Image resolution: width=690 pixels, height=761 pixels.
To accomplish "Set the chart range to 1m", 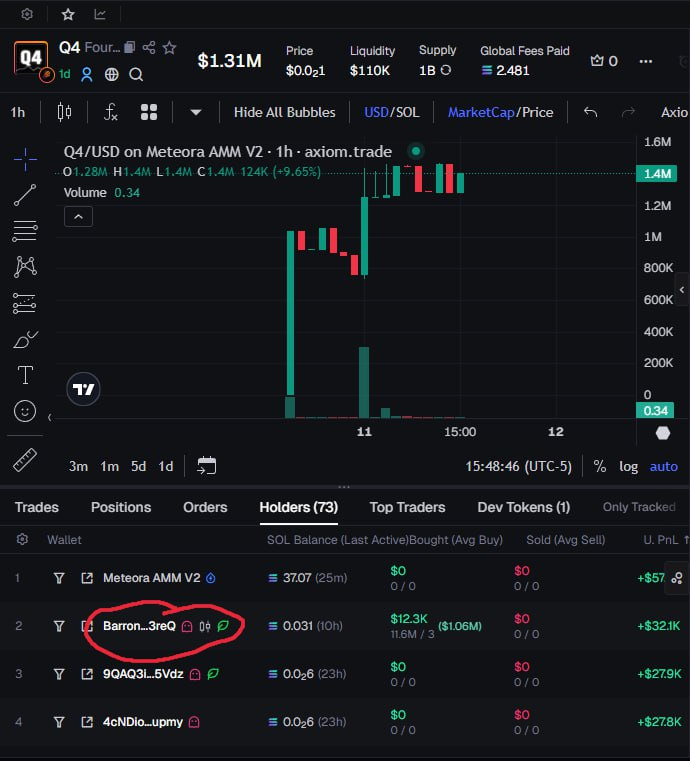I will pos(110,466).
